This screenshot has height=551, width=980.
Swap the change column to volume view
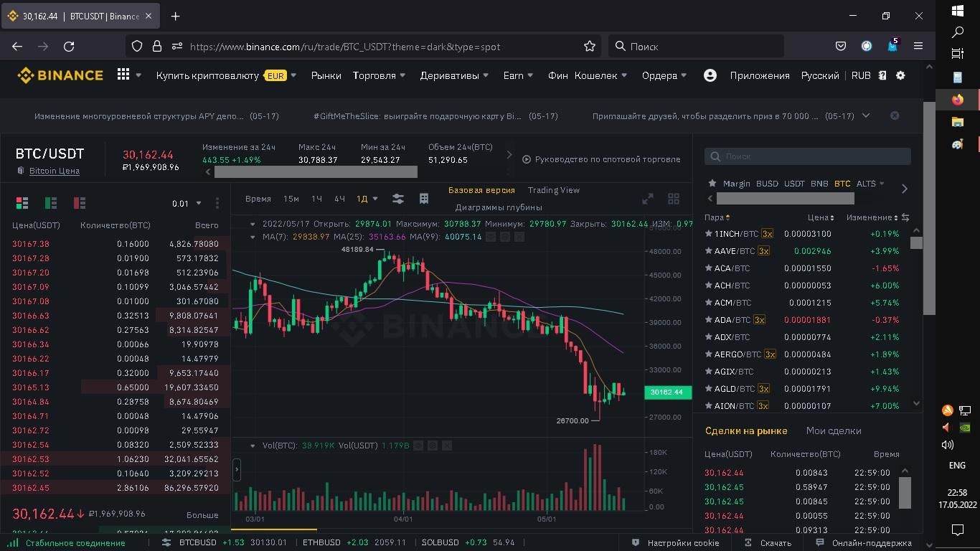point(905,217)
